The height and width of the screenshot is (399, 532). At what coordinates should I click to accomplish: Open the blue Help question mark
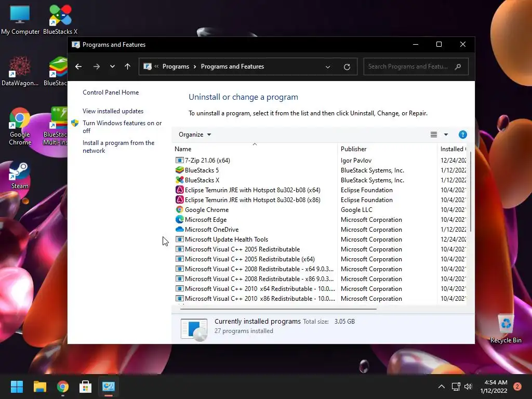point(463,135)
